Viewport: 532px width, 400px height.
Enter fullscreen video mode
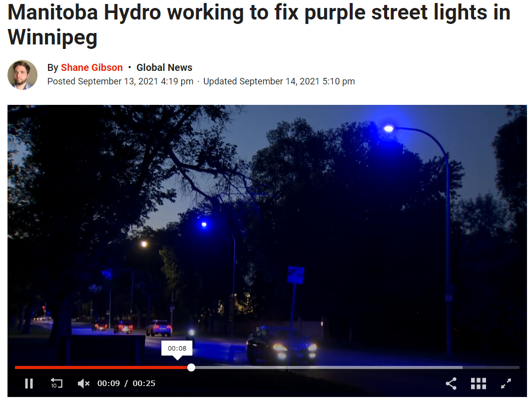[506, 384]
